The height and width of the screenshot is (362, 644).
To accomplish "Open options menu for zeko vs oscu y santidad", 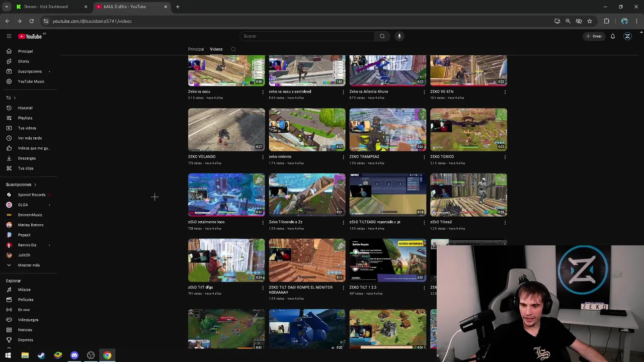I will [x=343, y=92].
